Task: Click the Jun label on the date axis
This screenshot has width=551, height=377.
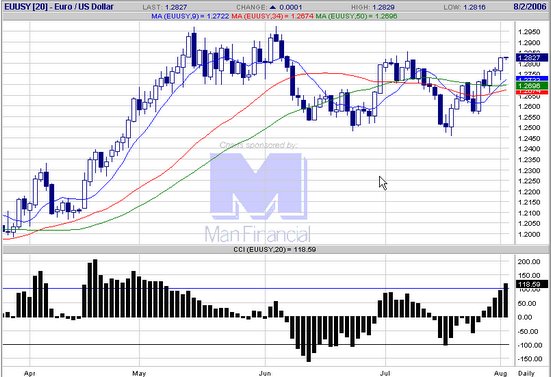Action: pyautogui.click(x=265, y=373)
